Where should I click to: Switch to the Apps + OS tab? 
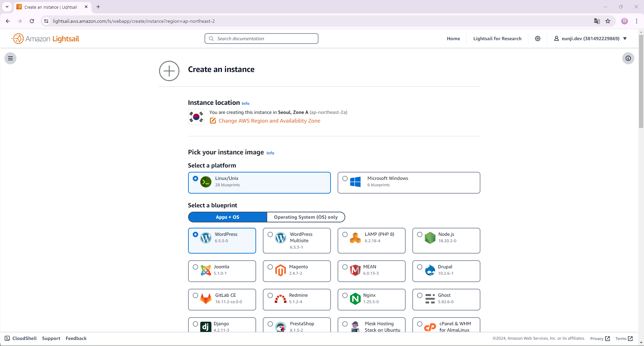(x=228, y=217)
